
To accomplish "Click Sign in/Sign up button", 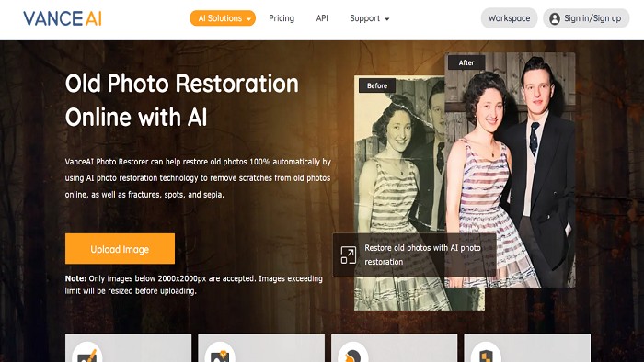I will (586, 18).
